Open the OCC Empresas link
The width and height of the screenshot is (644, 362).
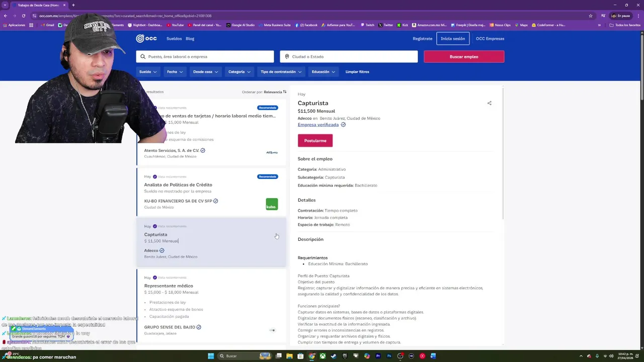[490, 39]
